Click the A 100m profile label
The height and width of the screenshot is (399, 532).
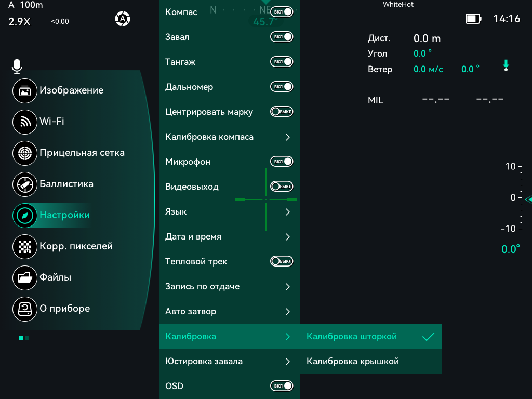tap(25, 5)
